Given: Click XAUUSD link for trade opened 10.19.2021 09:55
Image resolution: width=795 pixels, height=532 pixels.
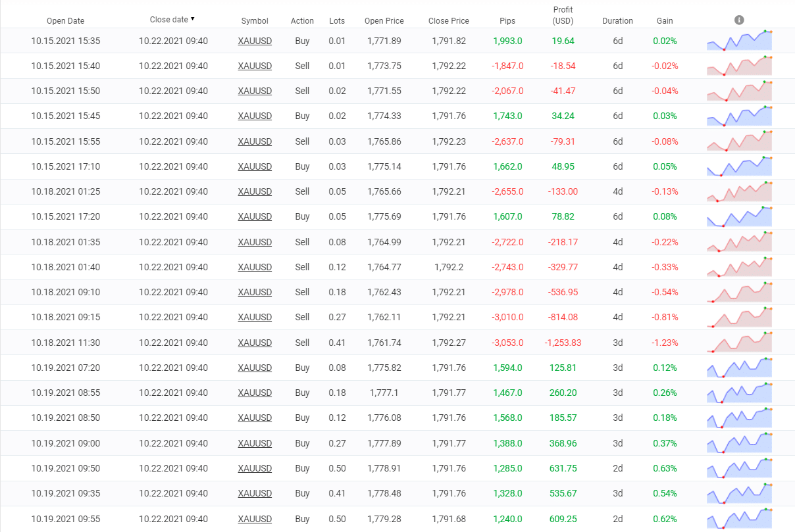Looking at the screenshot, I should coord(255,519).
